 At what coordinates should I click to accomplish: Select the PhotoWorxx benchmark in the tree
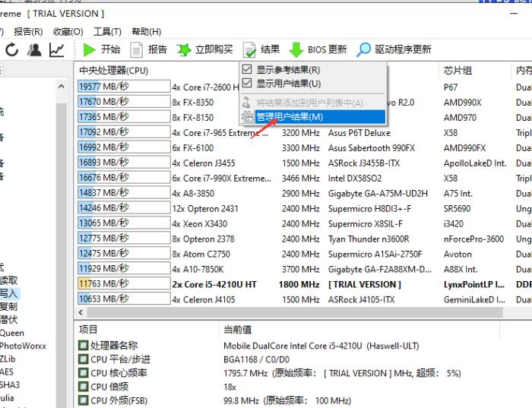pos(23,346)
